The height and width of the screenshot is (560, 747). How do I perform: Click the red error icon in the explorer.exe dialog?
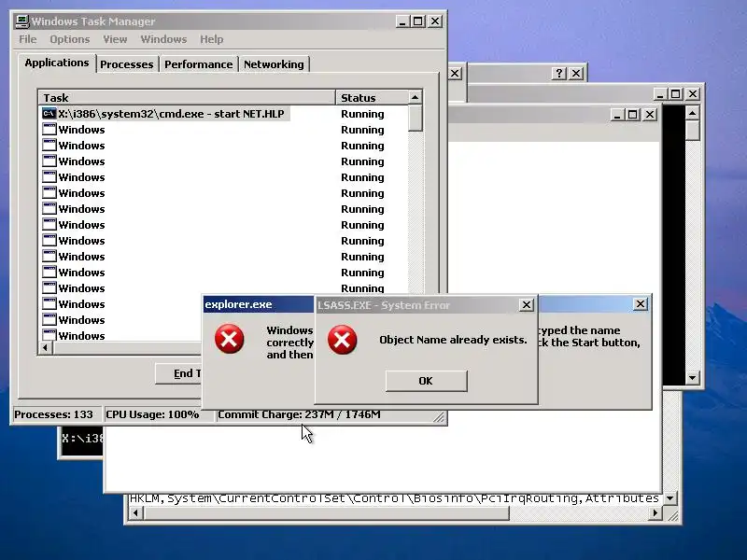229,339
